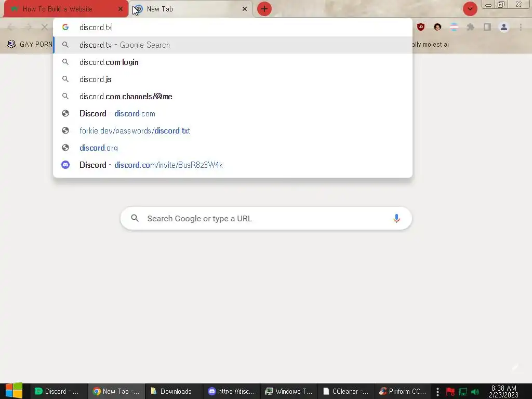Click the magnifier icon in the search box
The height and width of the screenshot is (399, 532).
tap(135, 218)
